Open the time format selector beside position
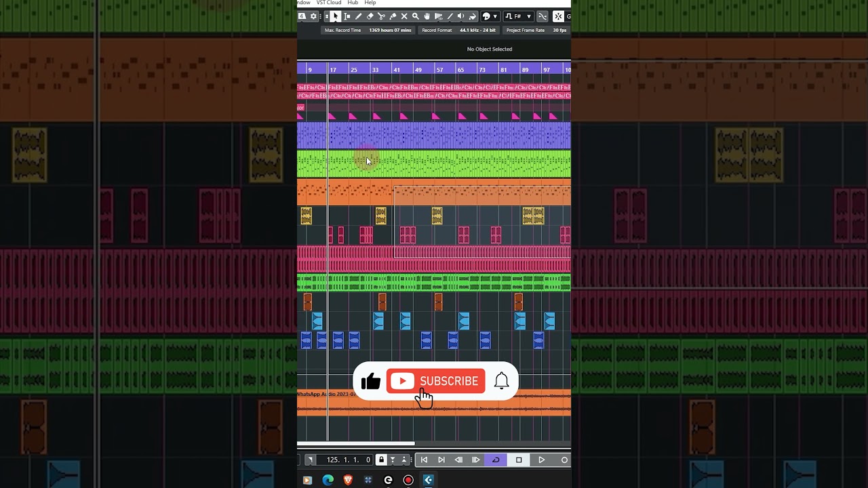Viewport: 868px width, 488px height. click(311, 460)
